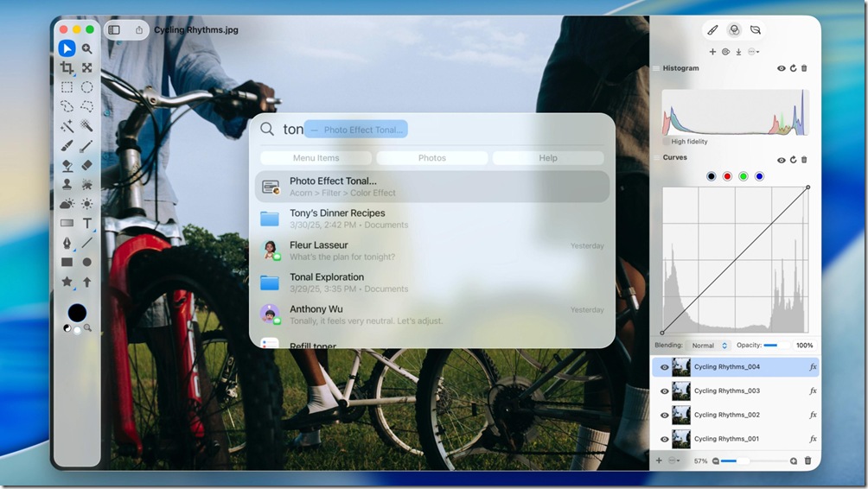Expand the layer options menu beside the plus button
This screenshot has width=868, height=489.
point(673,461)
